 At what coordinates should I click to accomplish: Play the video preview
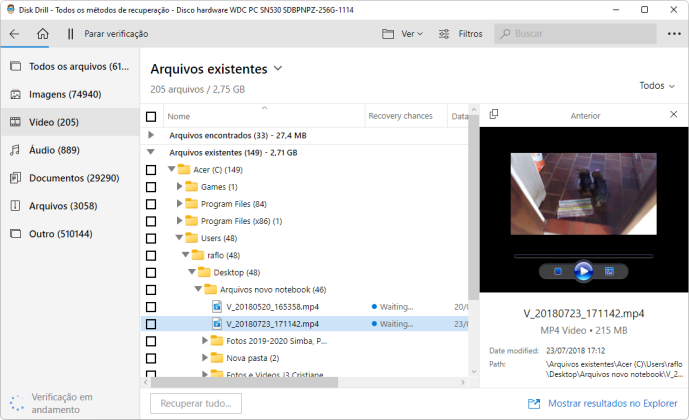(584, 271)
